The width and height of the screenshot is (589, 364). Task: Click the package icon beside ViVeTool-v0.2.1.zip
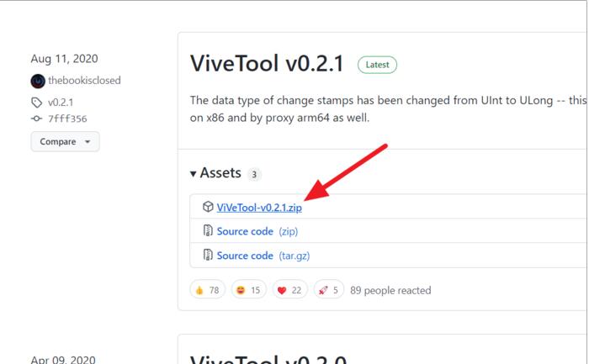point(208,207)
